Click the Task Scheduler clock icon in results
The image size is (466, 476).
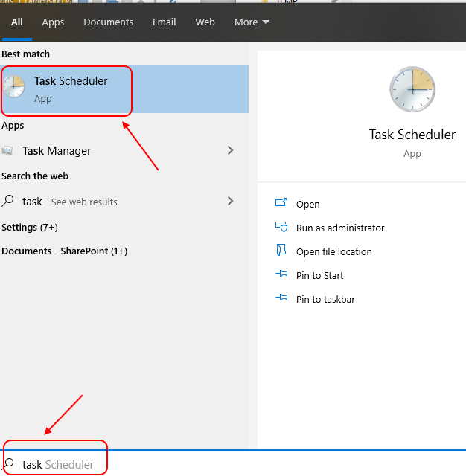tap(13, 86)
